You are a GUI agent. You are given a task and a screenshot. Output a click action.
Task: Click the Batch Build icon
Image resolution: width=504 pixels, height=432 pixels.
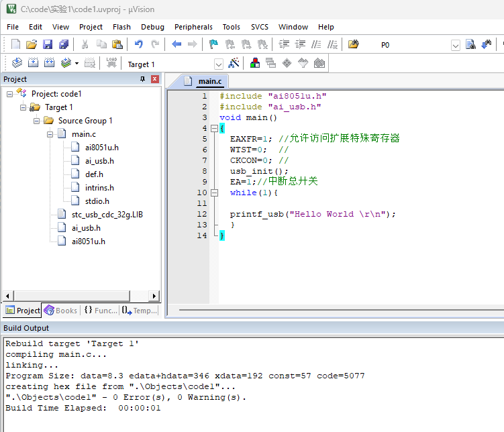[x=66, y=63]
